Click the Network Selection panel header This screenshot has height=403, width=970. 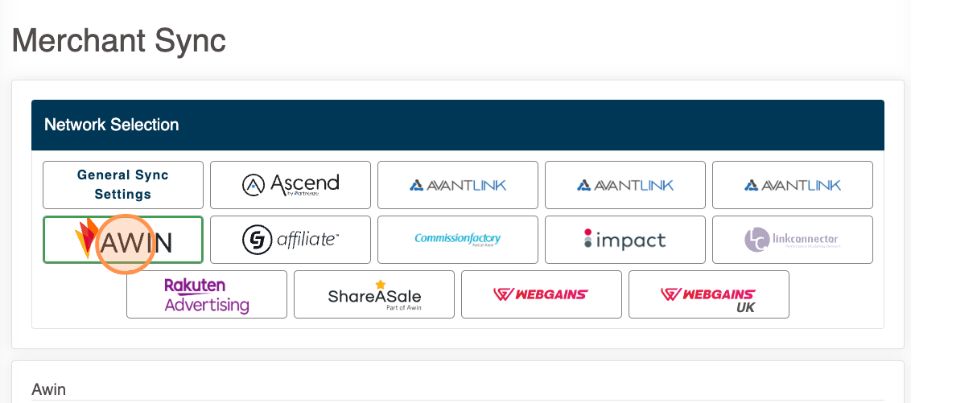(x=457, y=125)
